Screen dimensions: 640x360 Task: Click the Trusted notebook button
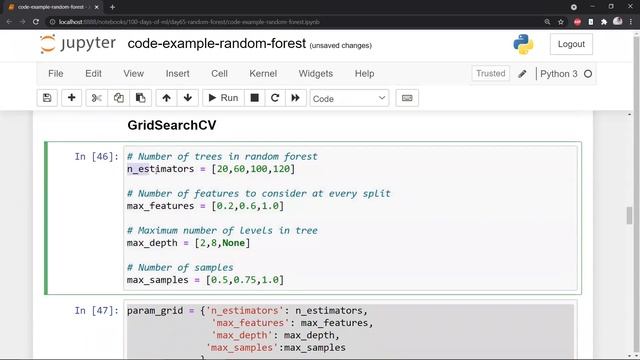491,73
